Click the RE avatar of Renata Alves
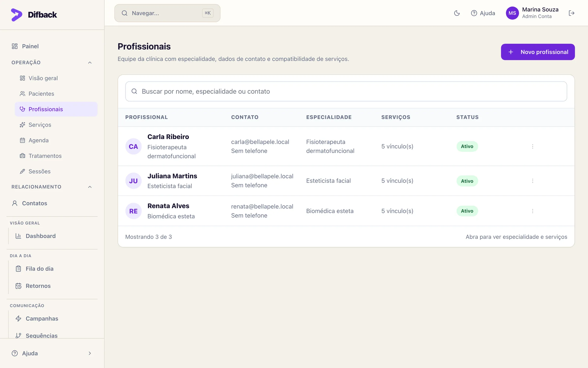 pyautogui.click(x=134, y=211)
